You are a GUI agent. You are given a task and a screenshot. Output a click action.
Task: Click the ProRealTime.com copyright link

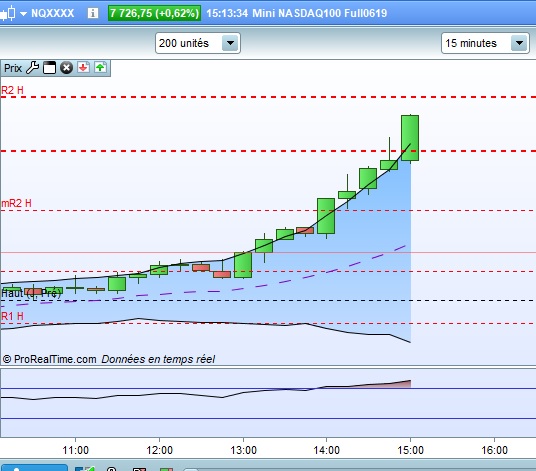[x=50, y=359]
